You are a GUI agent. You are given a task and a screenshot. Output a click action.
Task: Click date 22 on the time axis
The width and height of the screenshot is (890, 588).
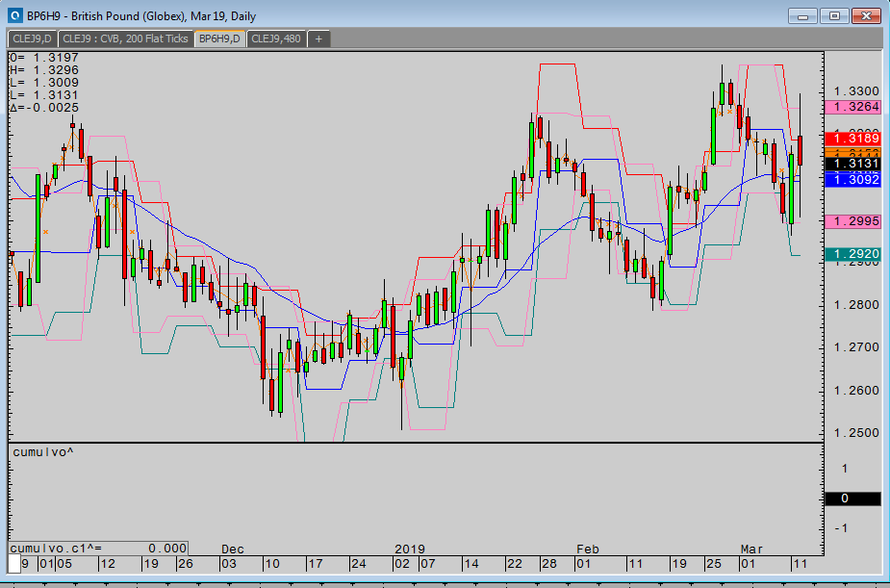click(x=514, y=564)
